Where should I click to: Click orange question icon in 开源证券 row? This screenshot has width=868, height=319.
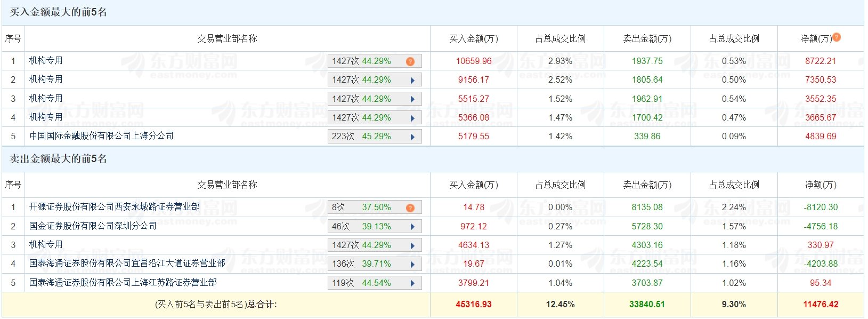point(410,208)
